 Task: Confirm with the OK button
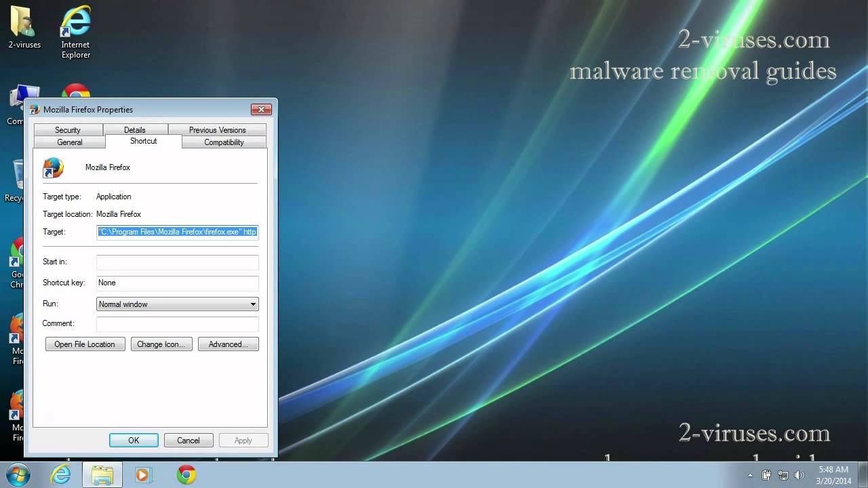(x=134, y=441)
